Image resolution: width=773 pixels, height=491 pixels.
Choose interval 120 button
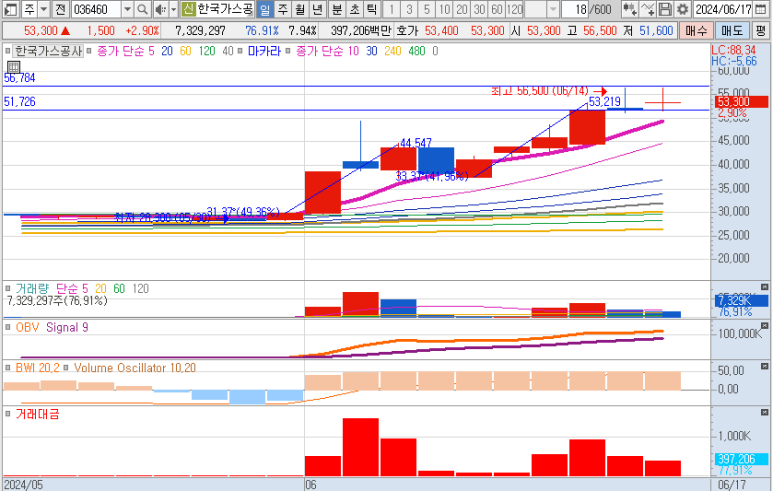tap(514, 9)
